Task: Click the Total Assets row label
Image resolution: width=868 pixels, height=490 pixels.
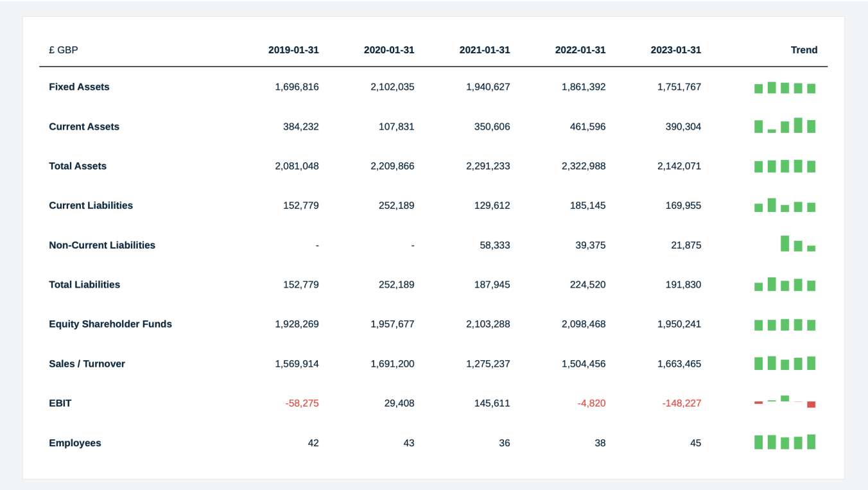Action: [x=78, y=166]
